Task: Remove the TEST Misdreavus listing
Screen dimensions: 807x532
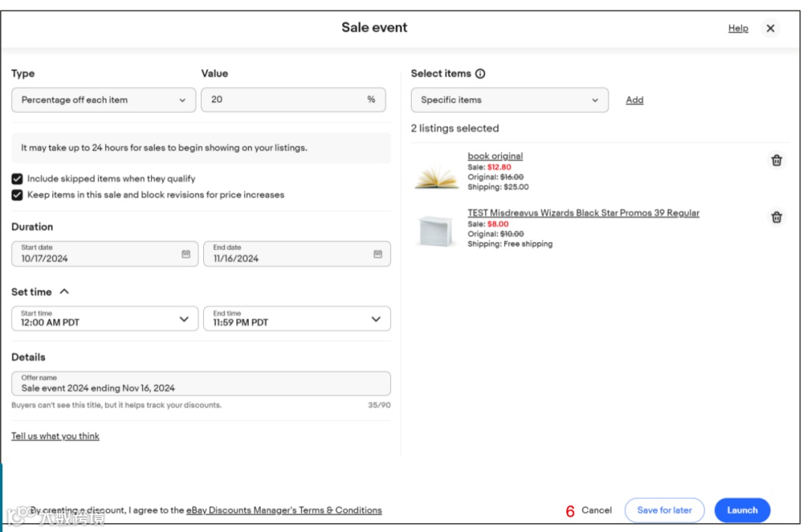Action: point(776,217)
